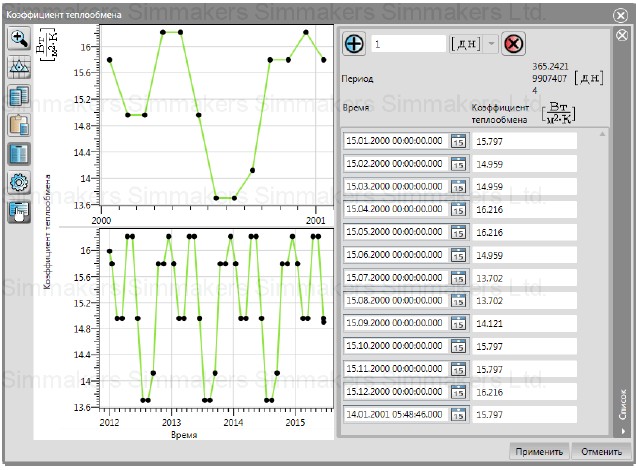Click date field 15.01.2000 00:00:00.000
The image size is (636, 470).
pos(396,141)
